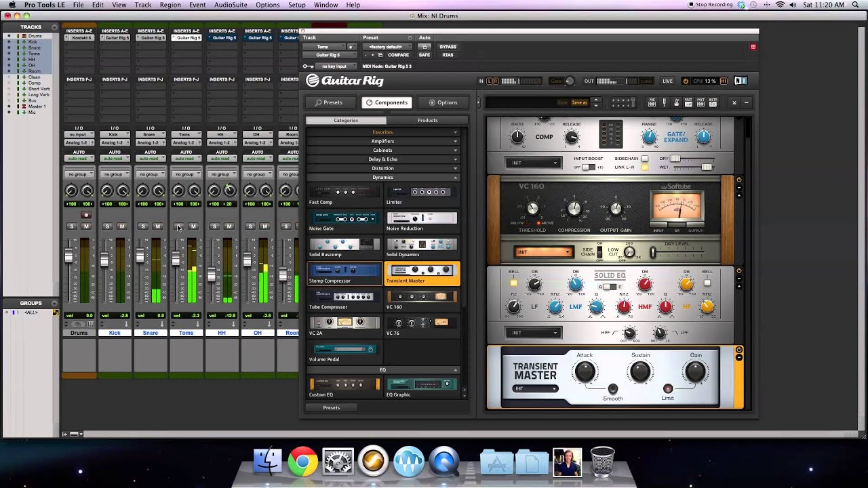Open Google Chrome from the dock
The height and width of the screenshot is (488, 868).
[x=302, y=462]
